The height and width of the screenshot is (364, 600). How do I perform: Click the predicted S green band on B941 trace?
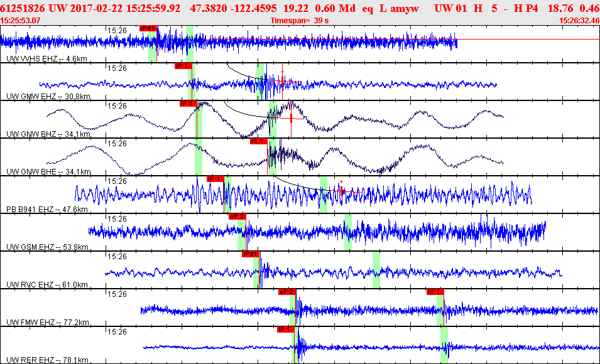[324, 194]
